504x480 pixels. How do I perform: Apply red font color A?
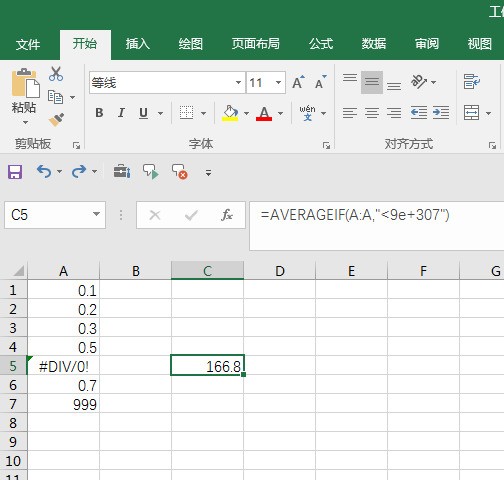264,113
